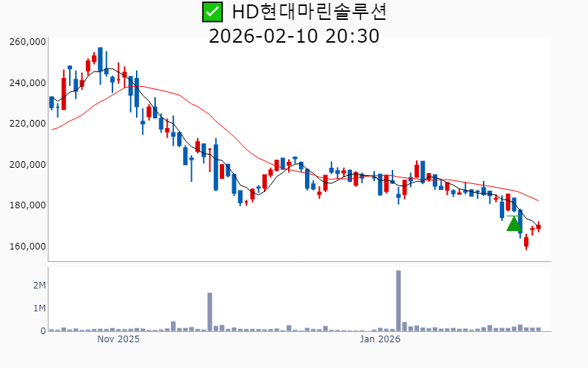Screen dimensions: 588x368
Task: Click the HD현대마린솔루션 chart title
Action: (309, 12)
